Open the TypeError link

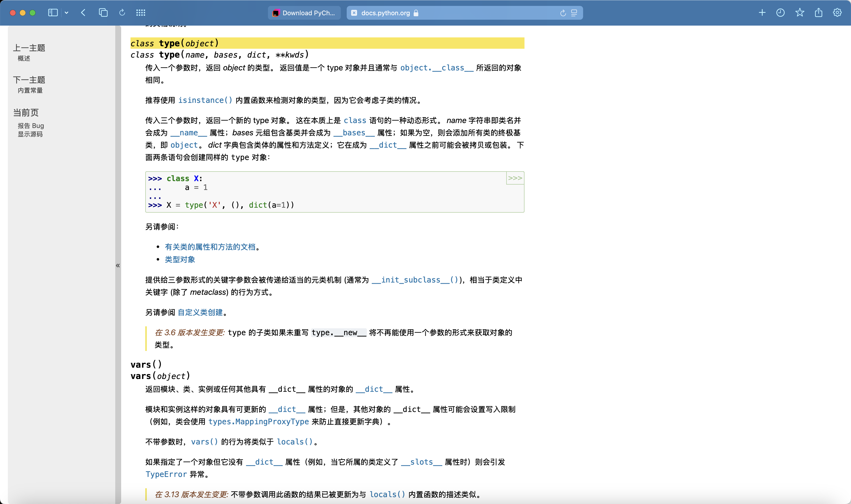point(166,474)
